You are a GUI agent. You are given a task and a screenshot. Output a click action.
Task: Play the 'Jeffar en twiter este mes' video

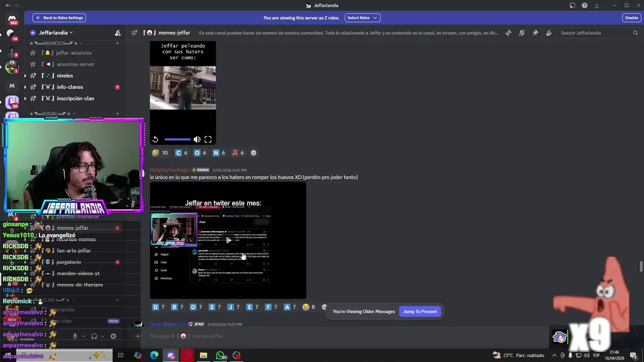coord(228,240)
